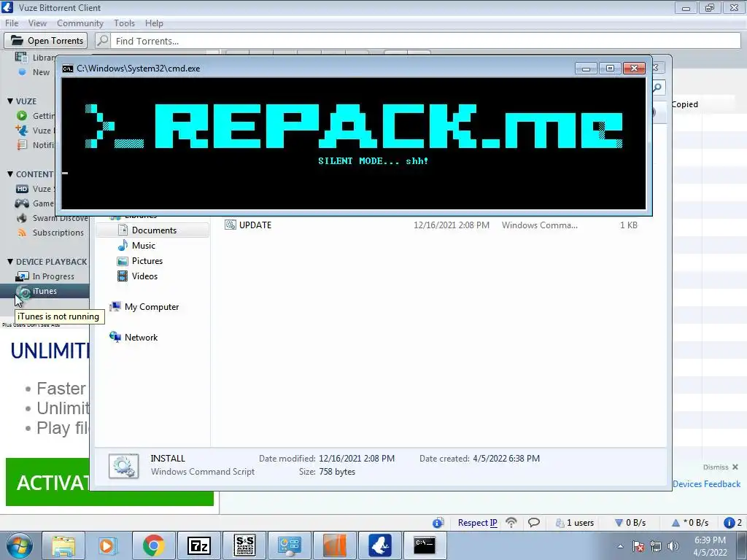Open the Community menu
The width and height of the screenshot is (747, 560).
(80, 23)
